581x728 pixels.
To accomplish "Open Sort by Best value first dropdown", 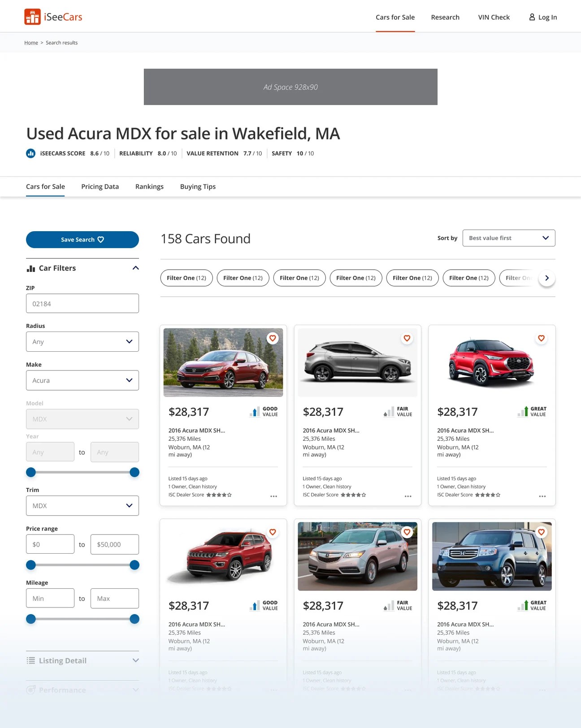I will pyautogui.click(x=509, y=238).
